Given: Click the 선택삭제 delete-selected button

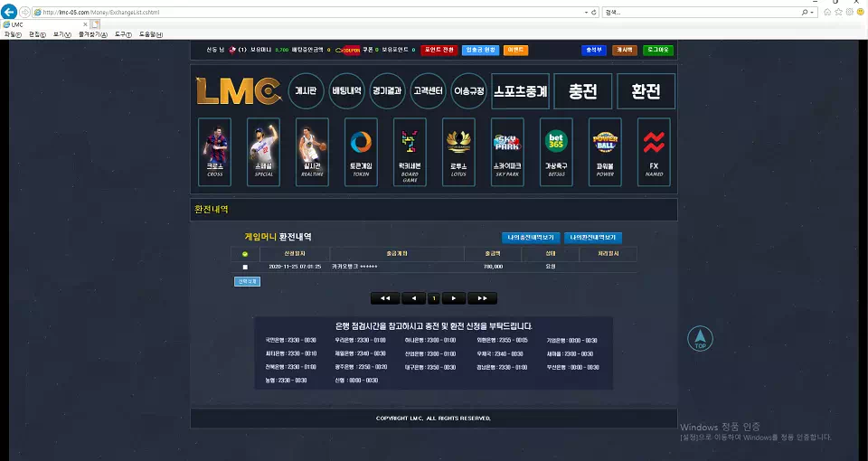Looking at the screenshot, I should [x=247, y=282].
